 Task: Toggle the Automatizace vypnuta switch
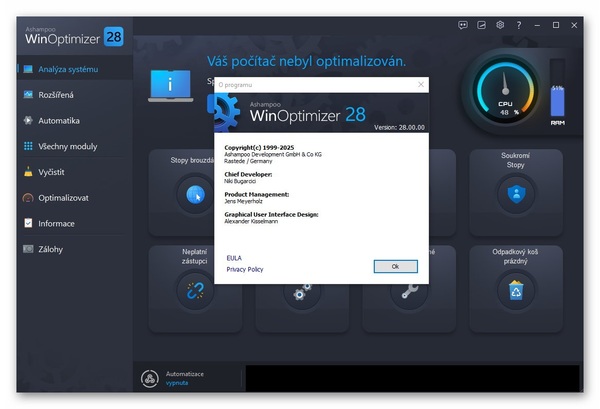(149, 378)
